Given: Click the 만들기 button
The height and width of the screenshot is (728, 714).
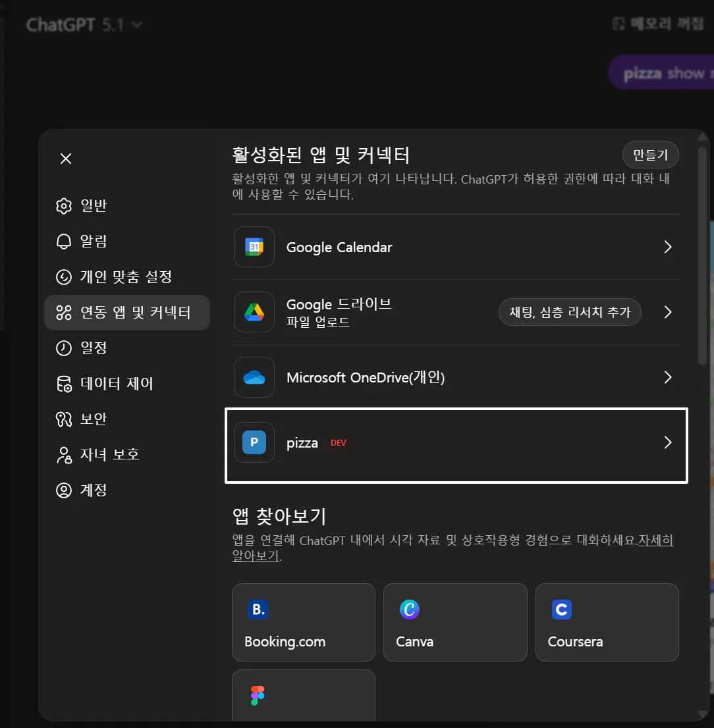Looking at the screenshot, I should coord(650,155).
